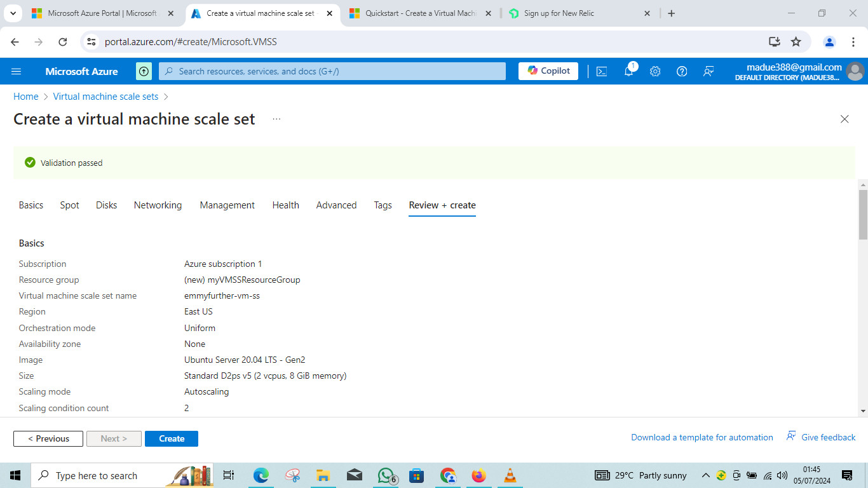The width and height of the screenshot is (868, 488).
Task: Select the Review + create tab
Action: click(x=442, y=205)
